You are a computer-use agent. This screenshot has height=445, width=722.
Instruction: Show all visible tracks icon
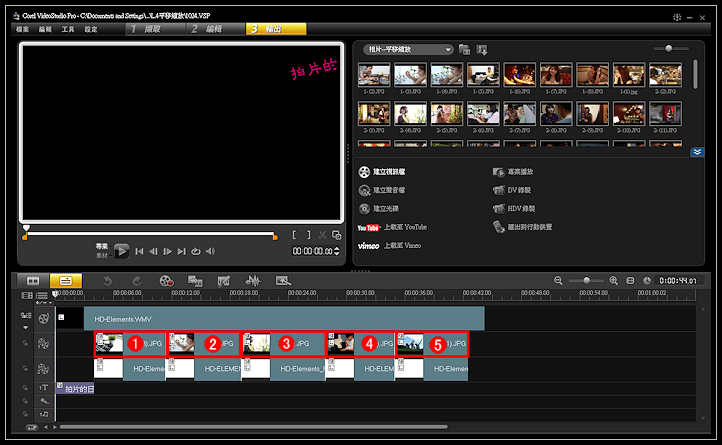click(27, 295)
